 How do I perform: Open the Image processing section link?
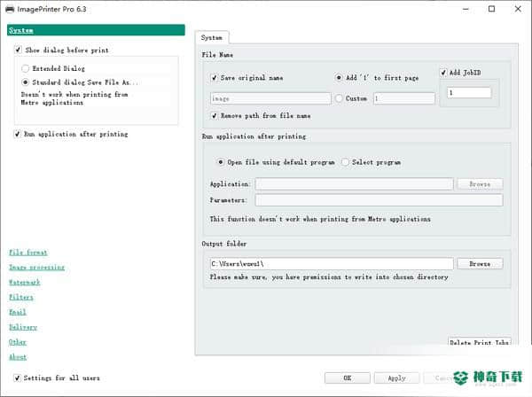pyautogui.click(x=36, y=268)
